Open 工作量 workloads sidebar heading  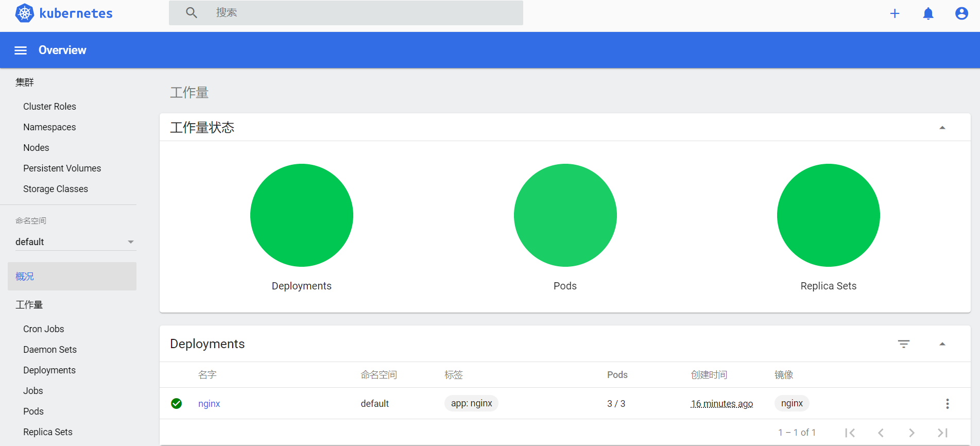click(29, 305)
